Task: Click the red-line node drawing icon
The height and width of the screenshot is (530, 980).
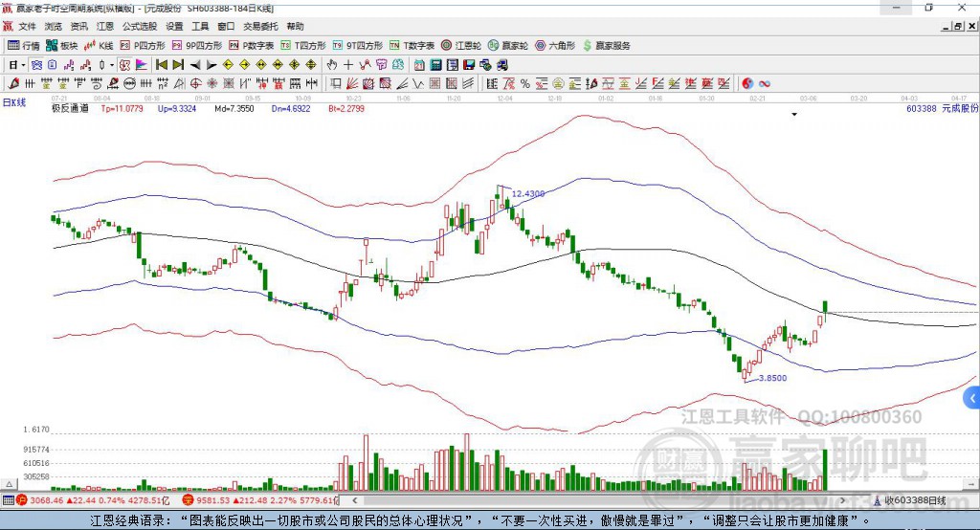Action: coord(365,64)
